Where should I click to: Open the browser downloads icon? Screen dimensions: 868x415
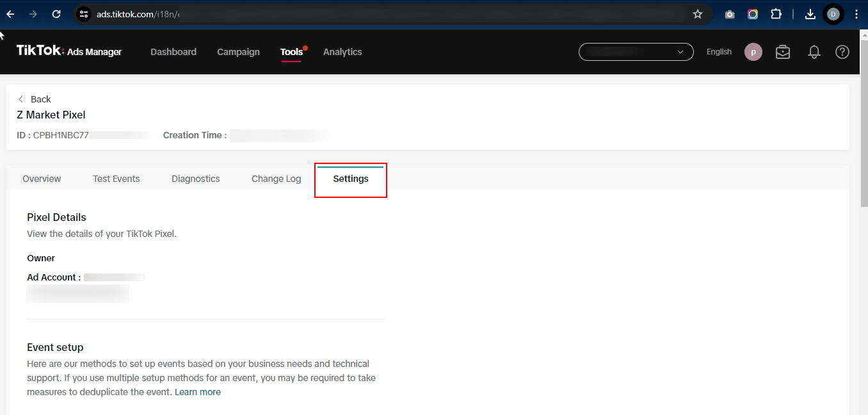pyautogui.click(x=810, y=14)
